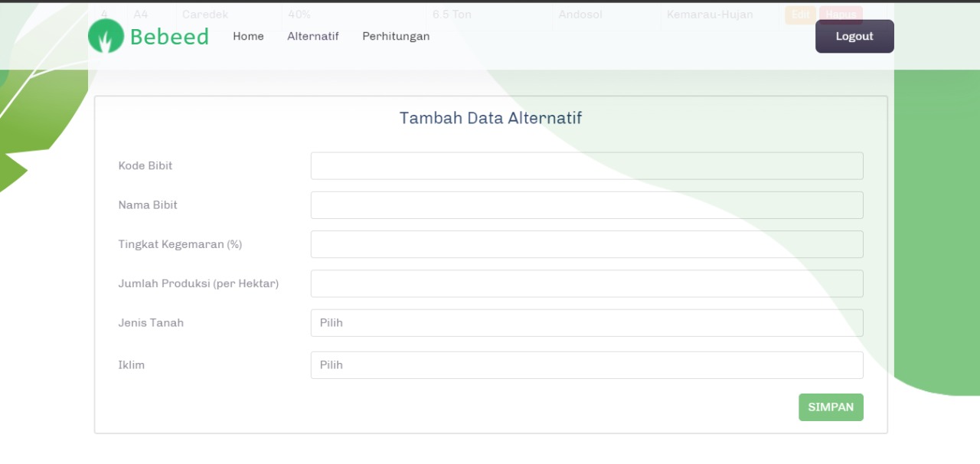This screenshot has height=464, width=980.
Task: Click the Logout button
Action: [x=854, y=36]
